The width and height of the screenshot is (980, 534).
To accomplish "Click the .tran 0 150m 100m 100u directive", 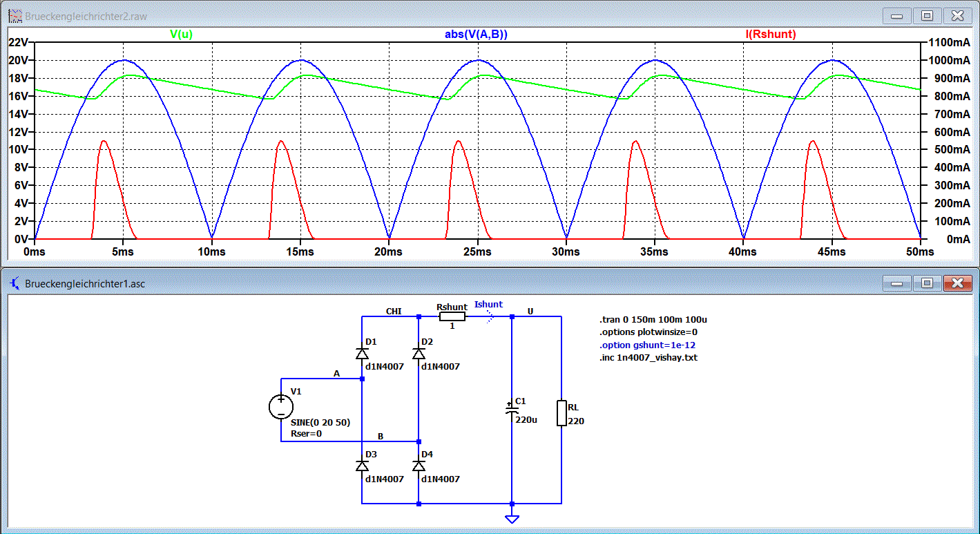I will [x=653, y=320].
